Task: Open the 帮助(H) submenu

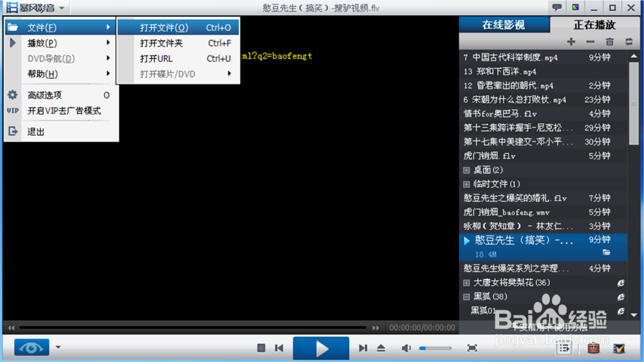Action: 61,74
